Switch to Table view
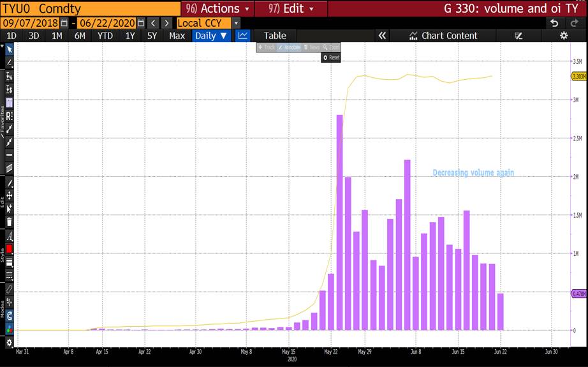The height and width of the screenshot is (367, 588). (274, 36)
